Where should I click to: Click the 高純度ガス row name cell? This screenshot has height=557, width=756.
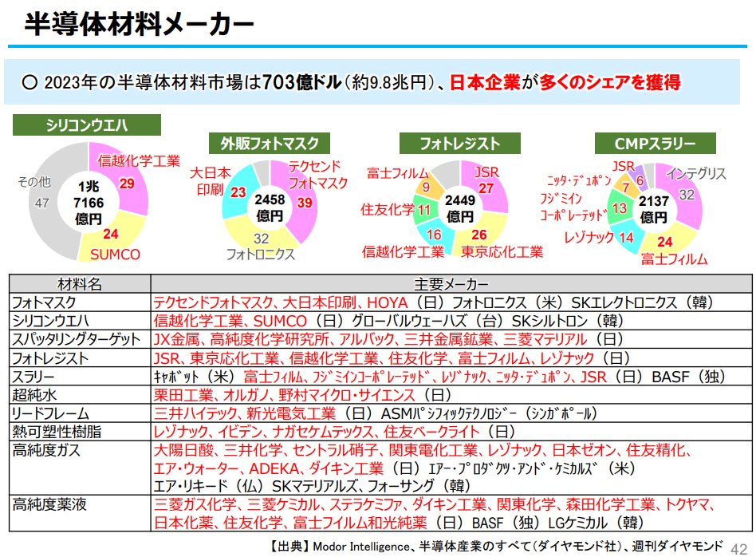tap(80, 468)
